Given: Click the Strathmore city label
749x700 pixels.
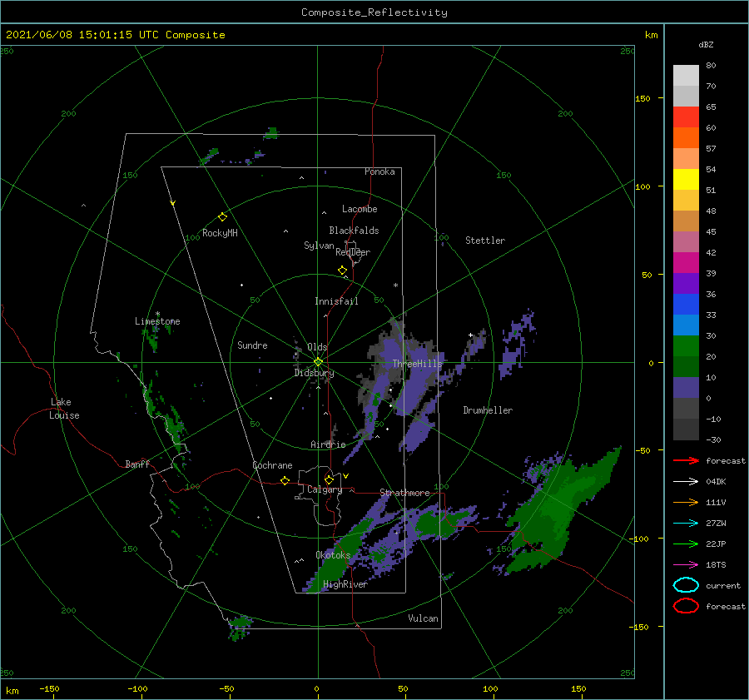Looking at the screenshot, I should (404, 493).
